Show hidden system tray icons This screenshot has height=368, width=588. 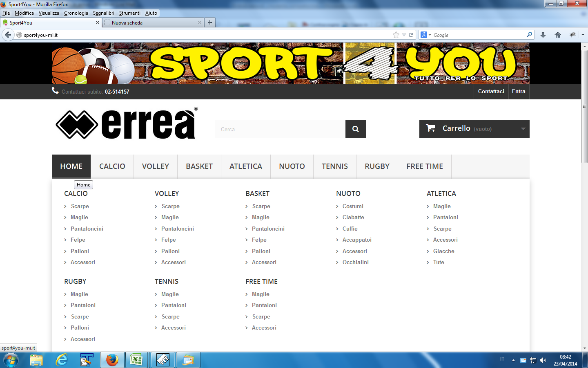[513, 360]
